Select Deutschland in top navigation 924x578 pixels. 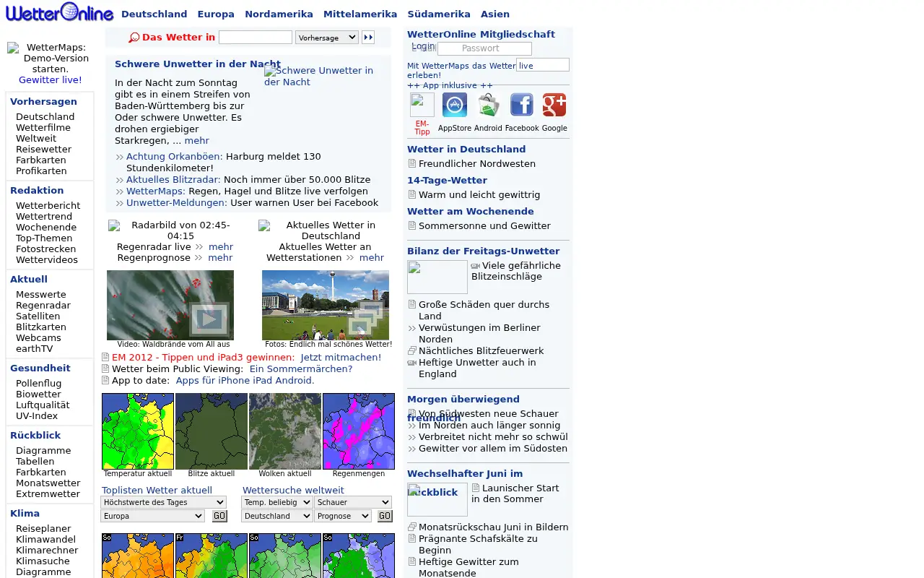point(154,14)
